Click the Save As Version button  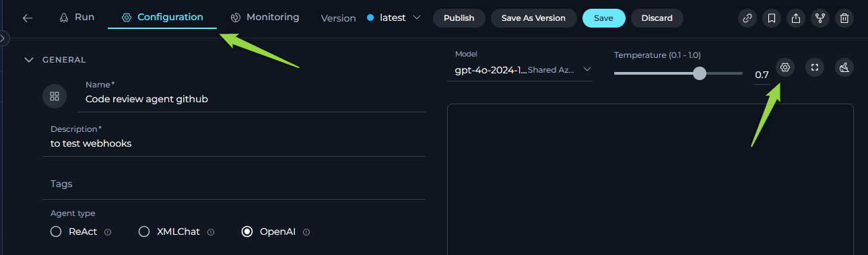tap(534, 18)
